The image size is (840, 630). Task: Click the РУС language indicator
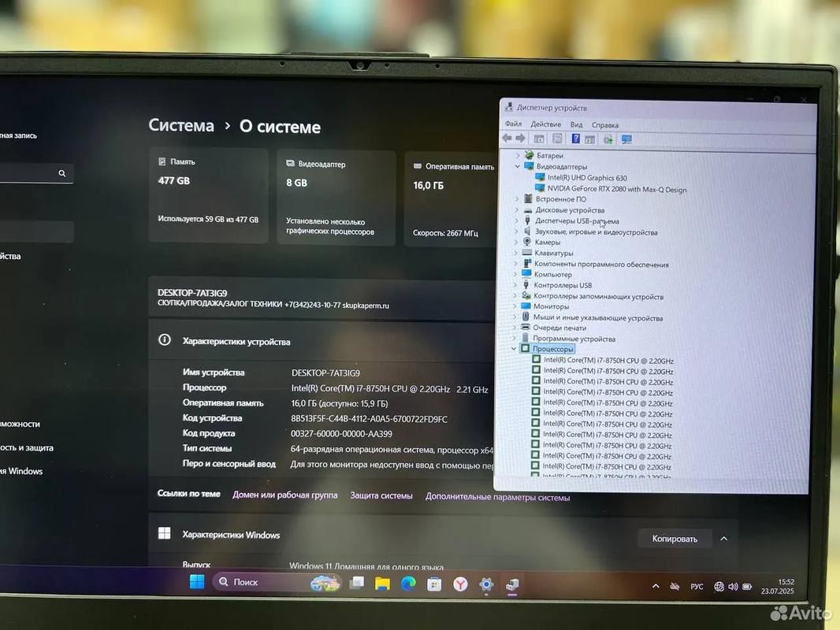tap(697, 587)
